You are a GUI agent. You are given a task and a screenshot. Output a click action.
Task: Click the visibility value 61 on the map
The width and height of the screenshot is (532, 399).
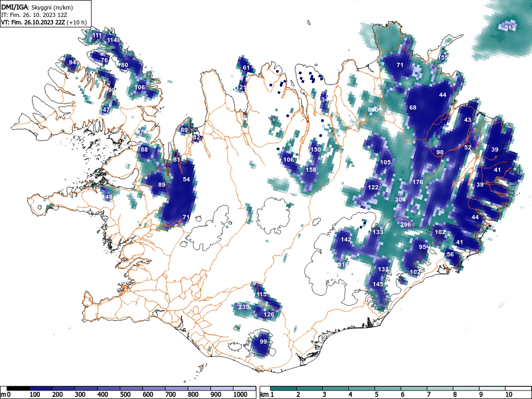click(246, 68)
